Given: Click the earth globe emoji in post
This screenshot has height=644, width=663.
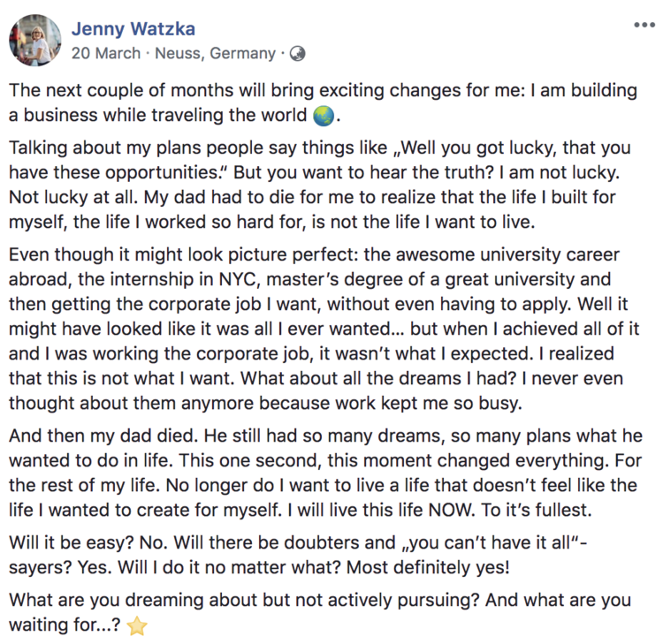Looking at the screenshot, I should [324, 117].
